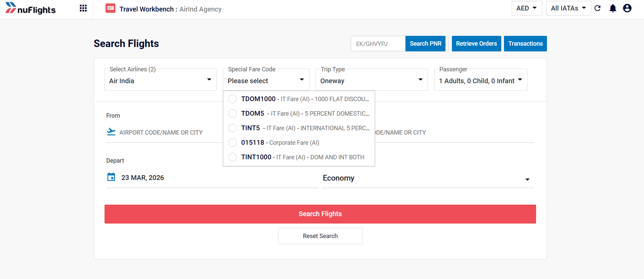Select 015118 Corporate Fare radio button
Image resolution: width=644 pixels, height=279 pixels.
[232, 142]
